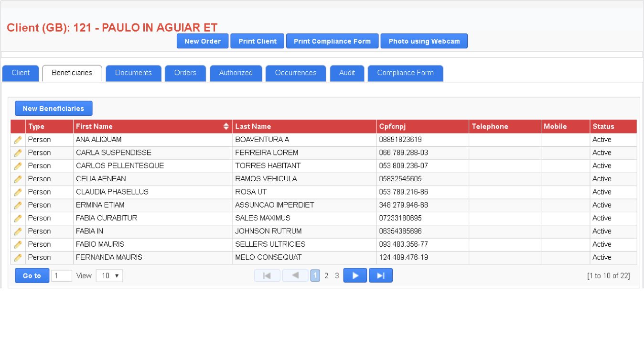This screenshot has height=340, width=644.
Task: Sort by Last Name column header
Action: click(x=253, y=127)
